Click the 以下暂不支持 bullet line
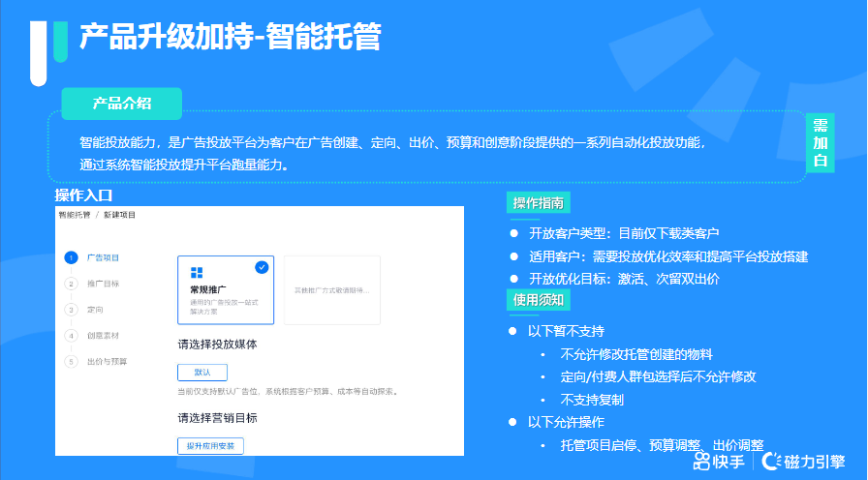Screen dimensions: 868x480 click(556, 331)
